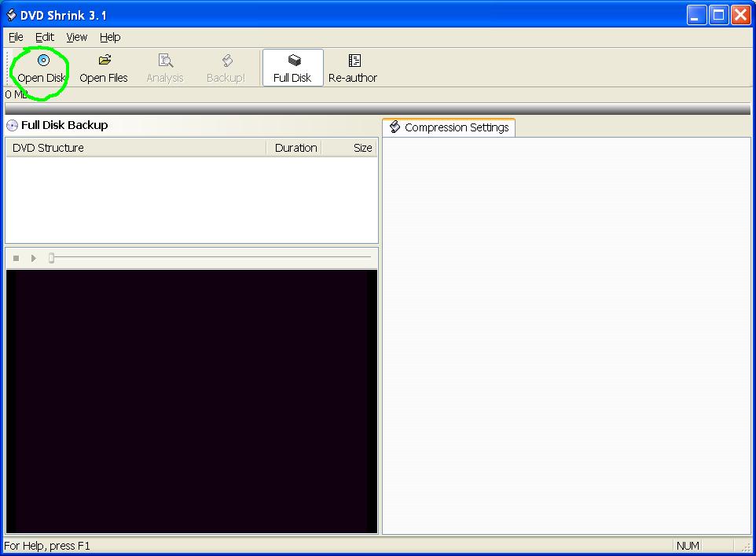The height and width of the screenshot is (556, 756).
Task: Click the dark video preview area
Action: click(192, 402)
